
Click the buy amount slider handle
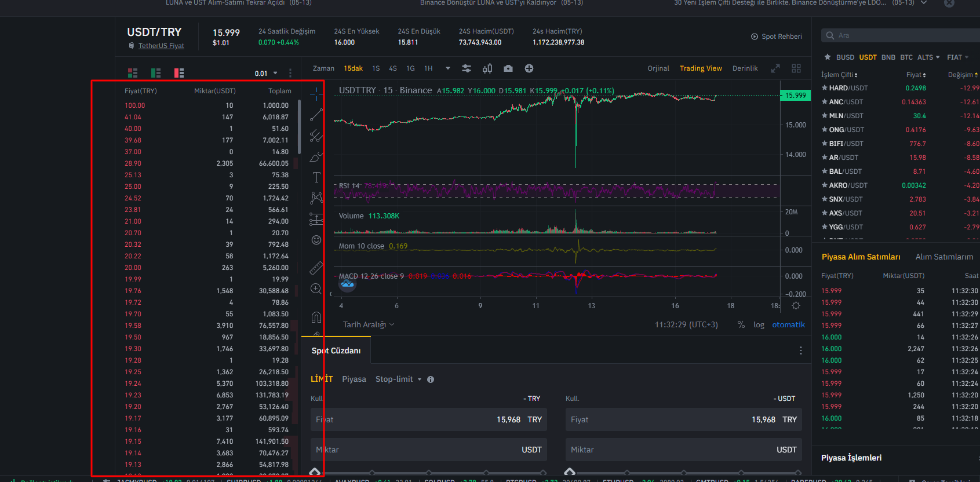pos(315,472)
